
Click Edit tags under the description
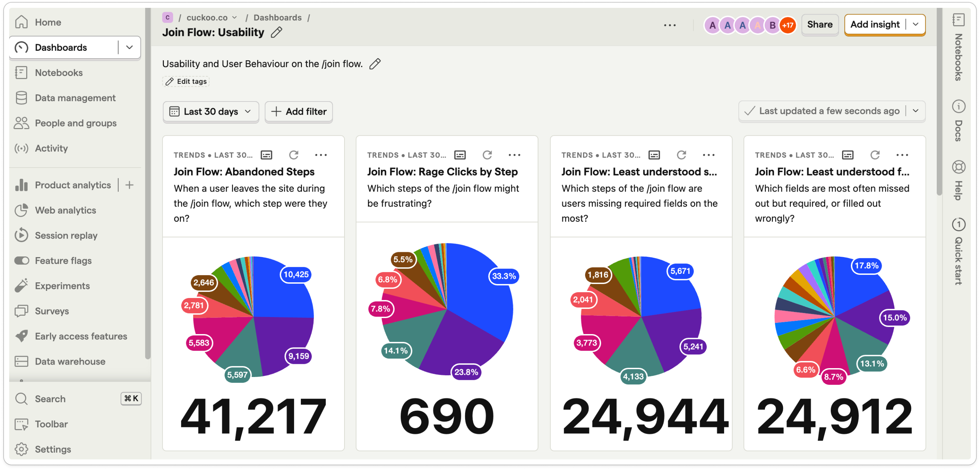(x=186, y=81)
